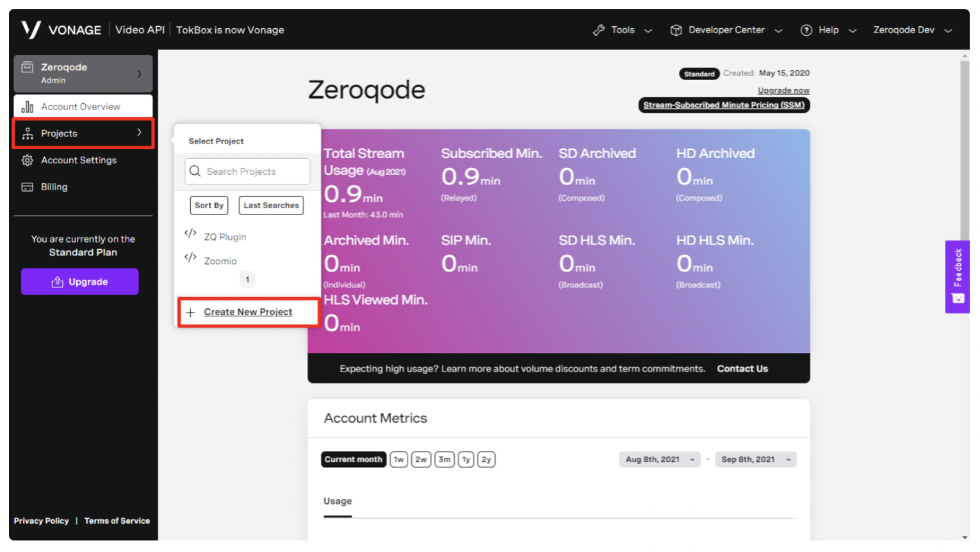Switch metrics range to 2y
The width and height of the screenshot is (980, 552).
(486, 460)
